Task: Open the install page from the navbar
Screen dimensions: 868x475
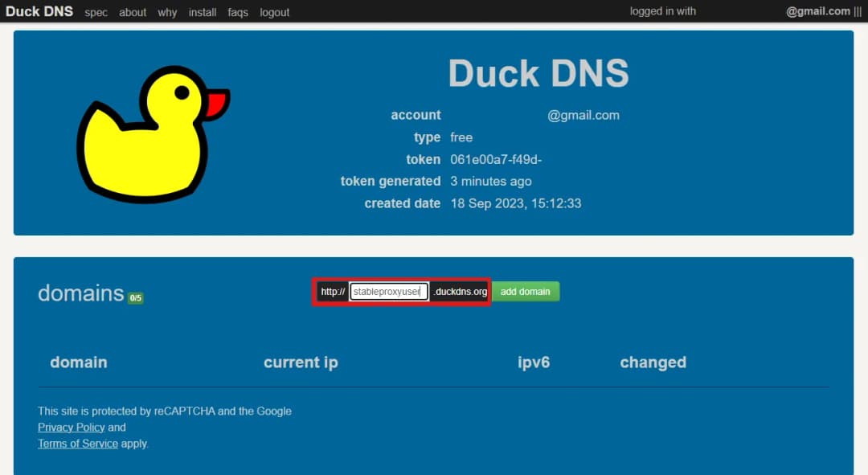Action: (x=202, y=12)
